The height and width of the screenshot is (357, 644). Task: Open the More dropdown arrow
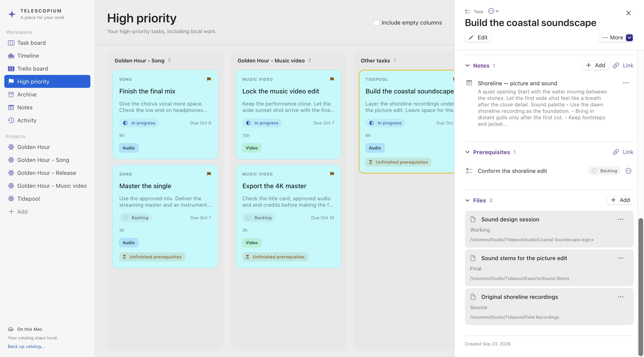(629, 37)
